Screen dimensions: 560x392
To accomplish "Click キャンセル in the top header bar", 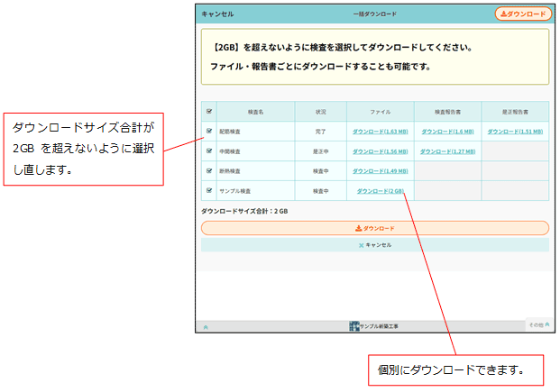I will pos(217,14).
